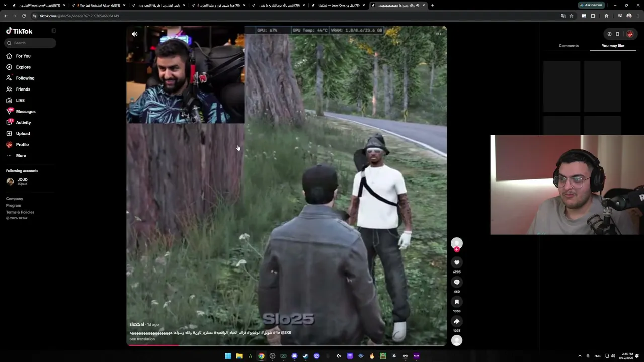Click the taskbar clock and date
Screen dimensions: 644x362
(627, 356)
